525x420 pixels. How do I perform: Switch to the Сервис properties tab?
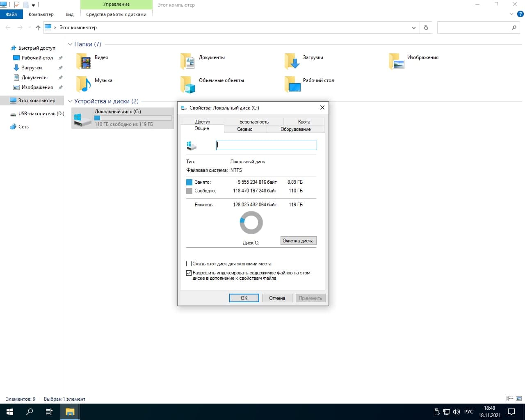[245, 129]
